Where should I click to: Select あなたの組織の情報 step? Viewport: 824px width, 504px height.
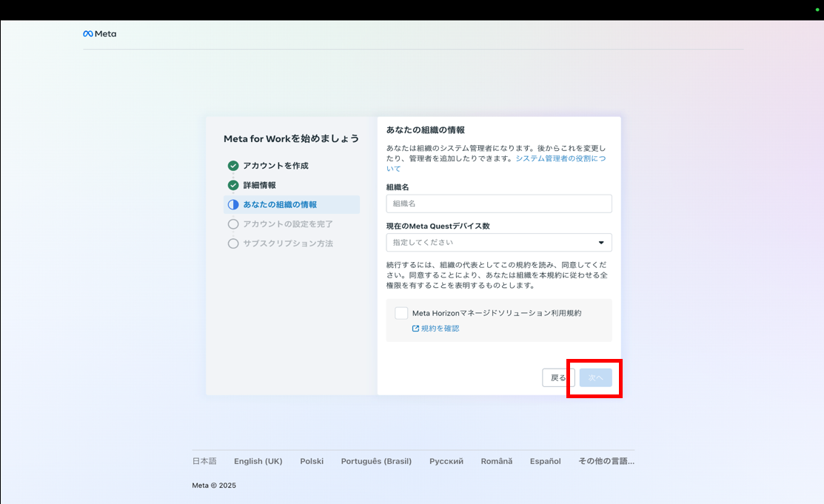tap(292, 204)
